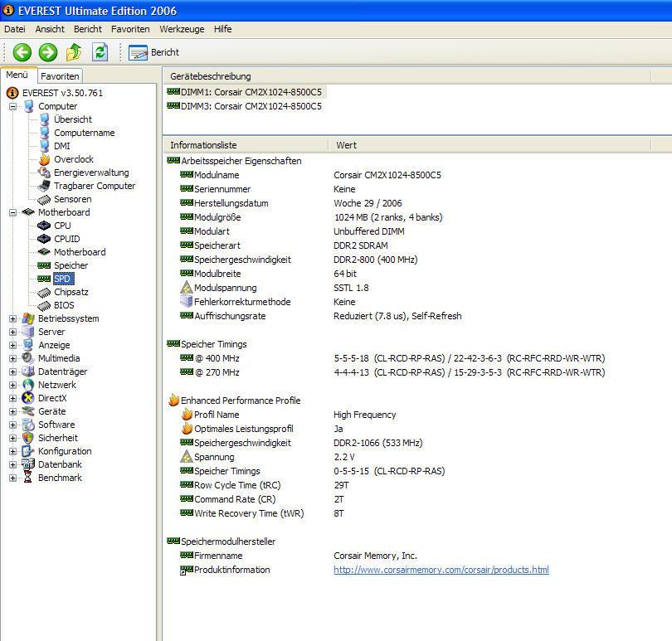Go up one level with the up-arrow icon

[x=74, y=52]
